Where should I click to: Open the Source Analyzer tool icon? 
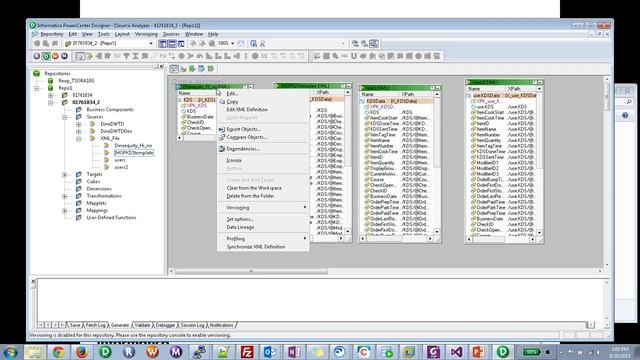tap(174, 69)
